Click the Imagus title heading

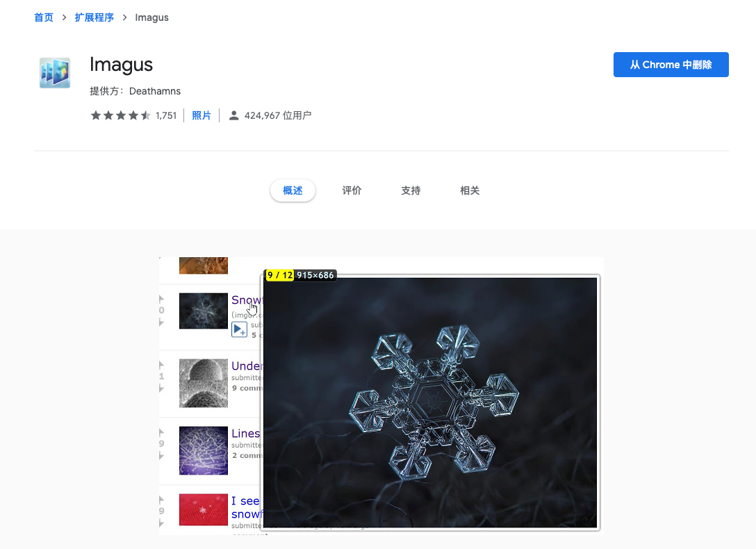(x=121, y=65)
